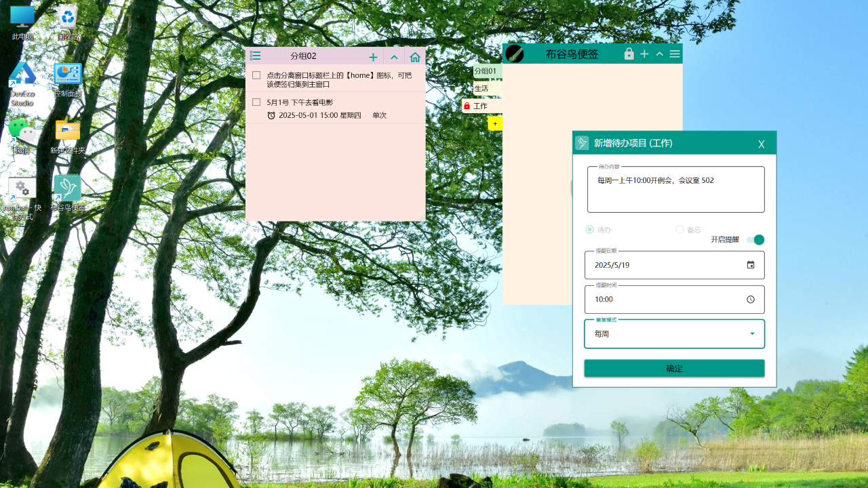Image resolution: width=868 pixels, height=488 pixels.
Task: Open the hamburger menu on 布谷鸟便签
Action: click(674, 54)
